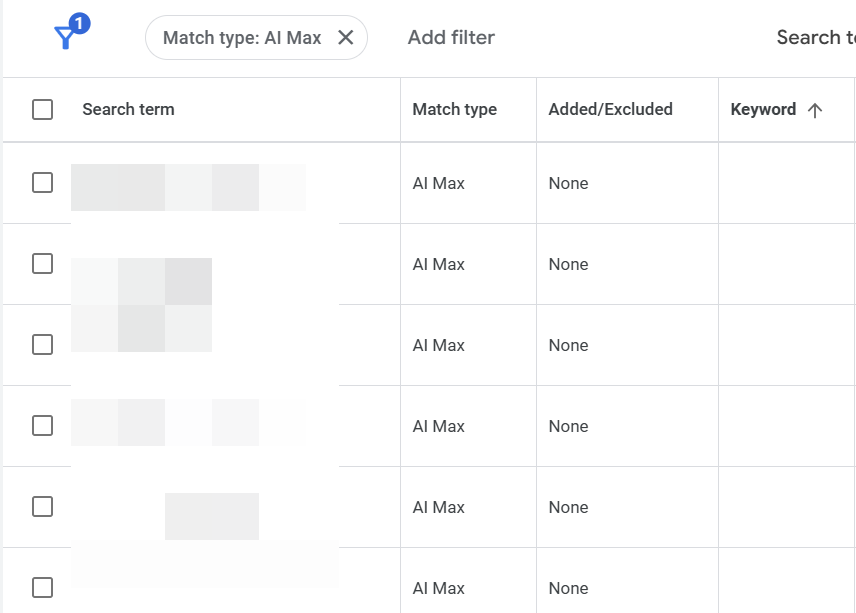Select all rows with the header checkbox

(x=42, y=109)
